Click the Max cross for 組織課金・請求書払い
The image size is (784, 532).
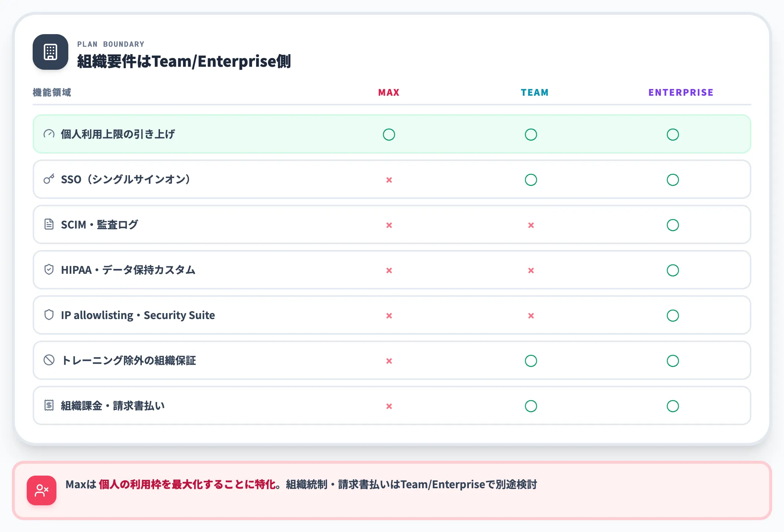(x=389, y=406)
